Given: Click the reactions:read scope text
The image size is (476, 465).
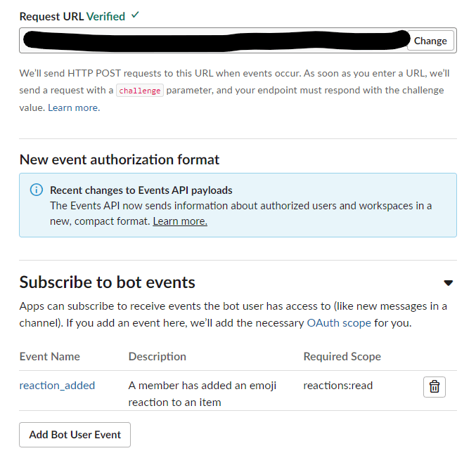Looking at the screenshot, I should [x=338, y=386].
